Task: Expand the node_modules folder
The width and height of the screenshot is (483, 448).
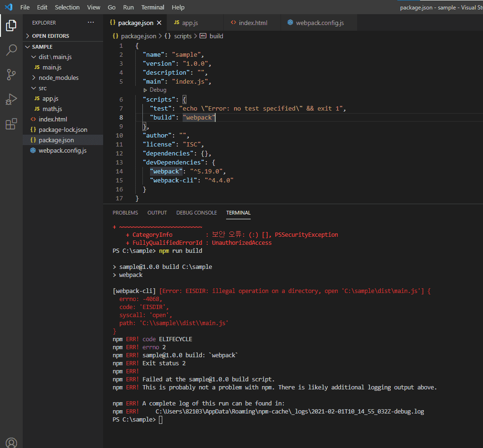Action: [58, 78]
